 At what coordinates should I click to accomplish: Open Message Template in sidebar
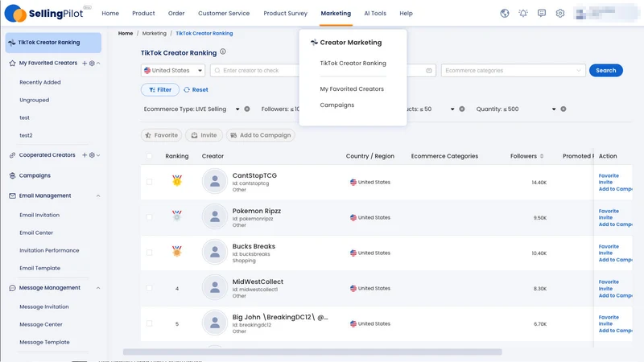coord(44,343)
